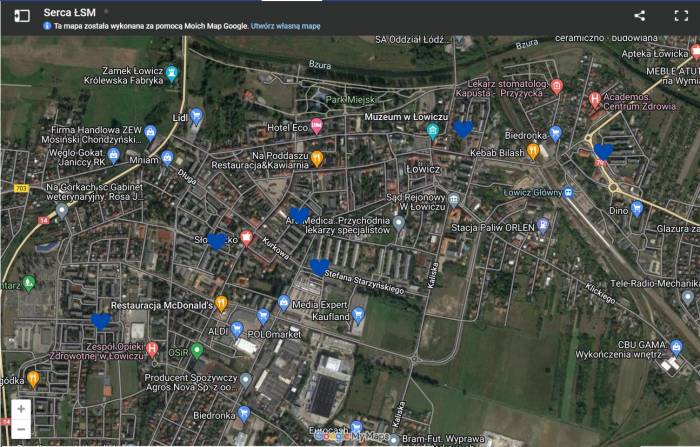Click the blue heart over Ars Medica label
The height and width of the screenshot is (447, 700).
point(299,215)
